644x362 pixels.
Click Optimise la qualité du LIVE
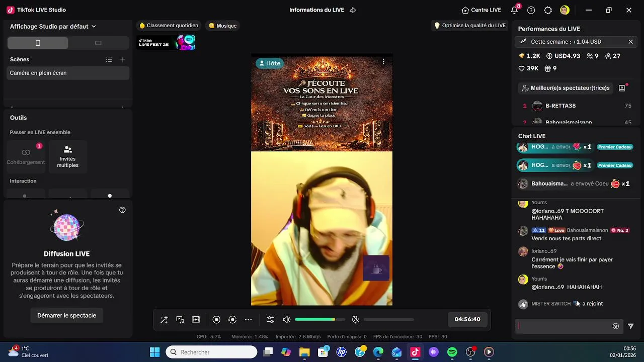click(x=469, y=26)
